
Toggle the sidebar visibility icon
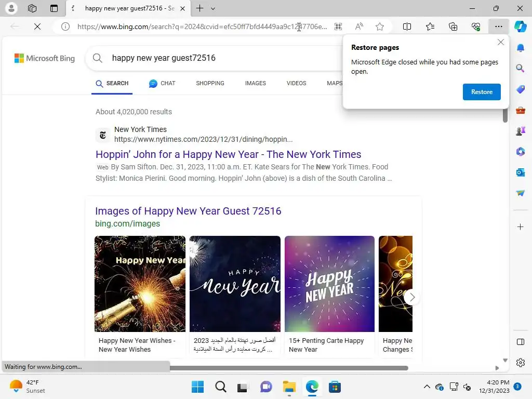(x=520, y=342)
